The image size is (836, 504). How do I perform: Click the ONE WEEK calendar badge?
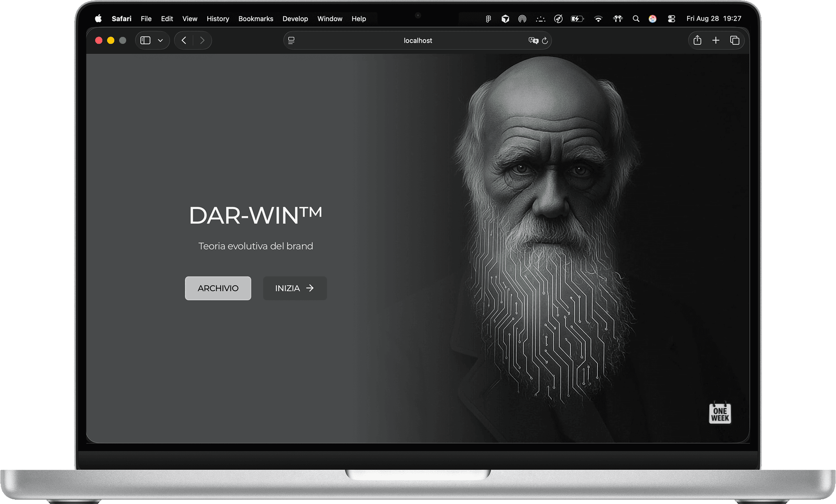pyautogui.click(x=720, y=413)
